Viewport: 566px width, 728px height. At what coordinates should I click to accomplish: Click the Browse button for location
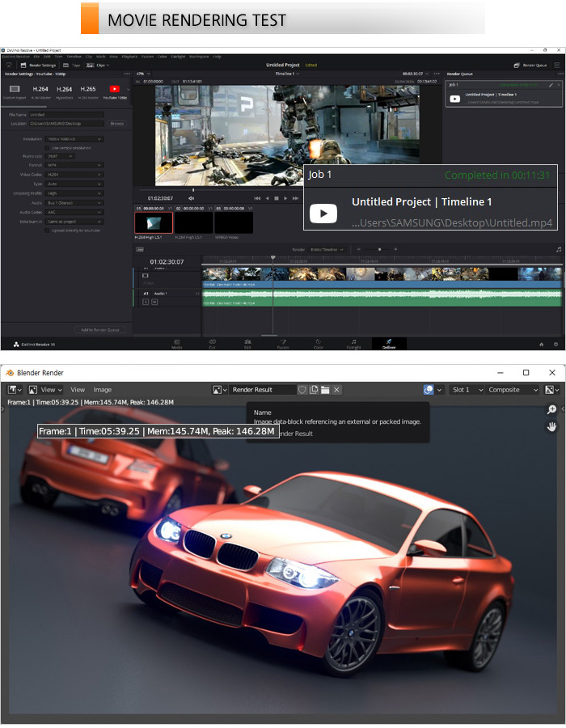[117, 124]
